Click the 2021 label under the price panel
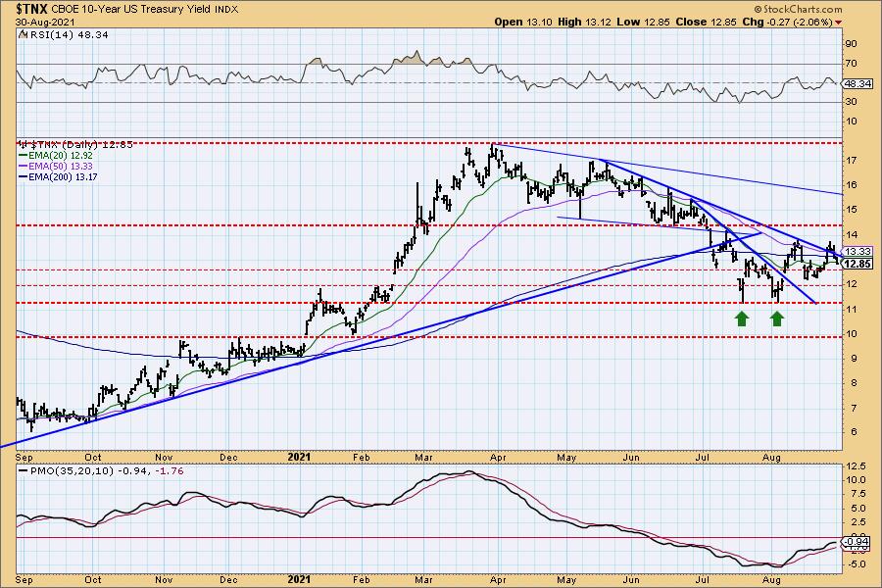Viewport: 882px width, 588px height. pos(299,458)
